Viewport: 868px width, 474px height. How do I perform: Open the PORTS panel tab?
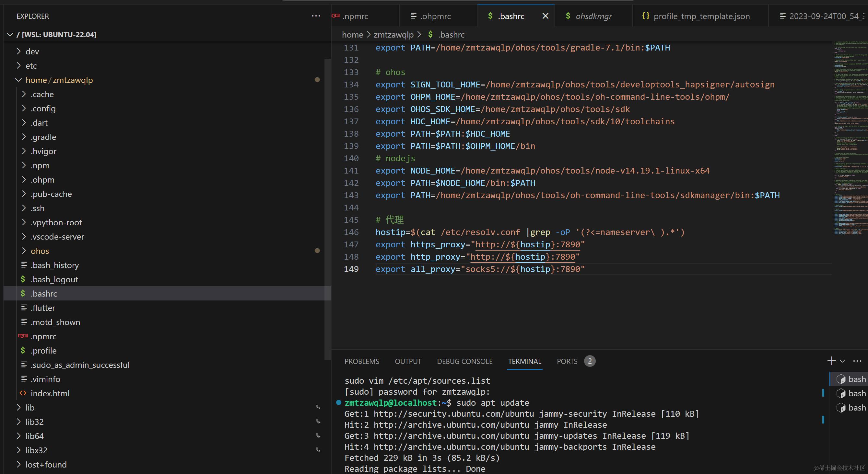pos(567,361)
